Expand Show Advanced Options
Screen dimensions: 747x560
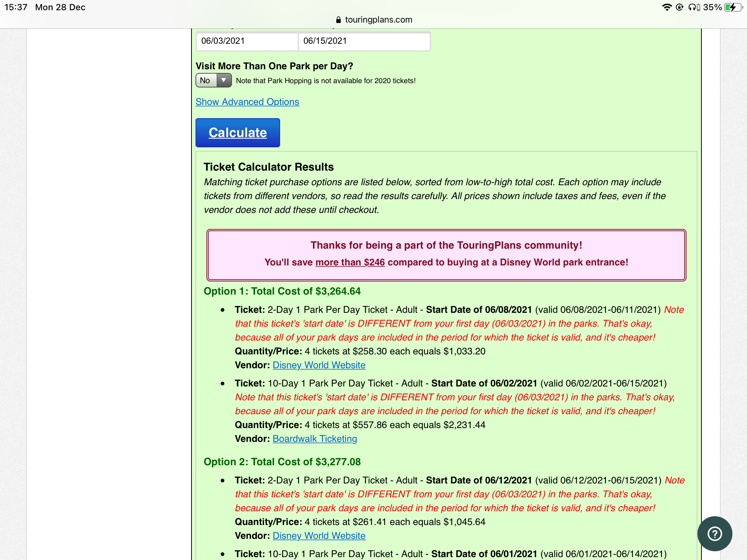[247, 102]
